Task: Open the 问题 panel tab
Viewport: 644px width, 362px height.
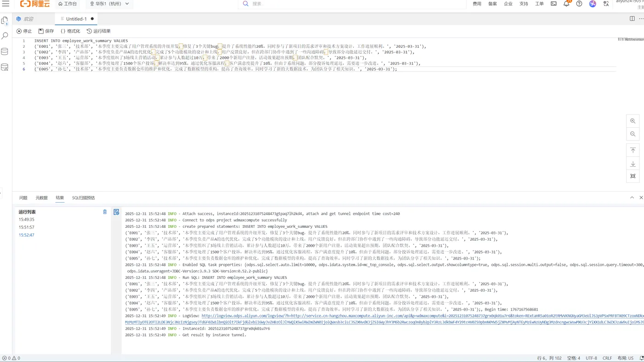Action: pos(23,198)
